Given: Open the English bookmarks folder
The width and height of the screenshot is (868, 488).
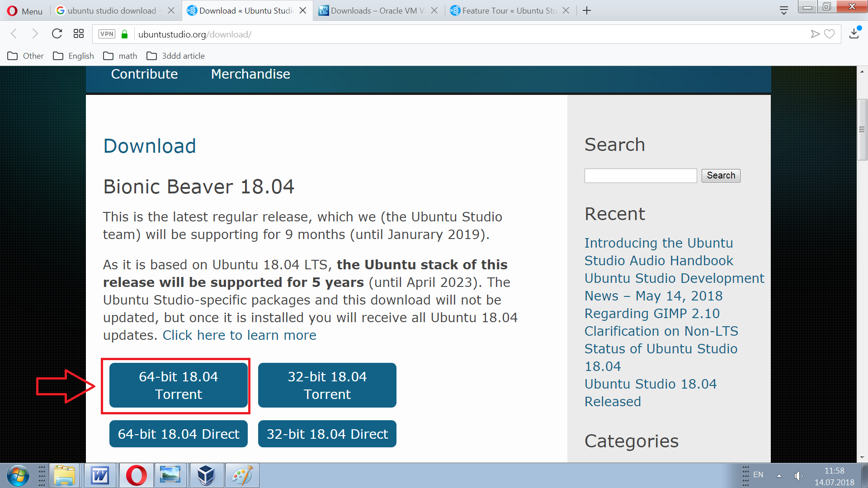Looking at the screenshot, I should pyautogui.click(x=74, y=56).
